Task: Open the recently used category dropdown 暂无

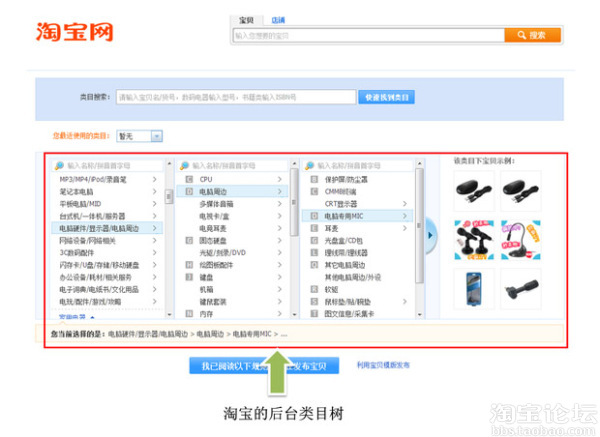Action: pos(139,136)
